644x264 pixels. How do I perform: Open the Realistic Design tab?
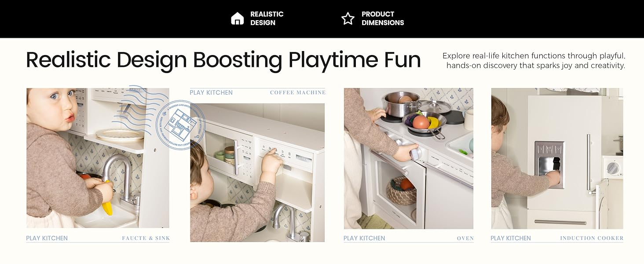pyautogui.click(x=257, y=18)
